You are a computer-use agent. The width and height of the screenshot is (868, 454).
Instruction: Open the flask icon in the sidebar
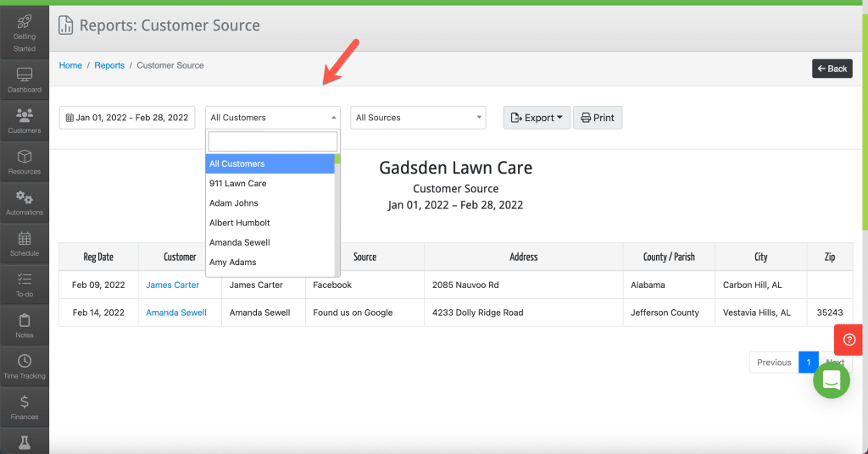click(25, 442)
